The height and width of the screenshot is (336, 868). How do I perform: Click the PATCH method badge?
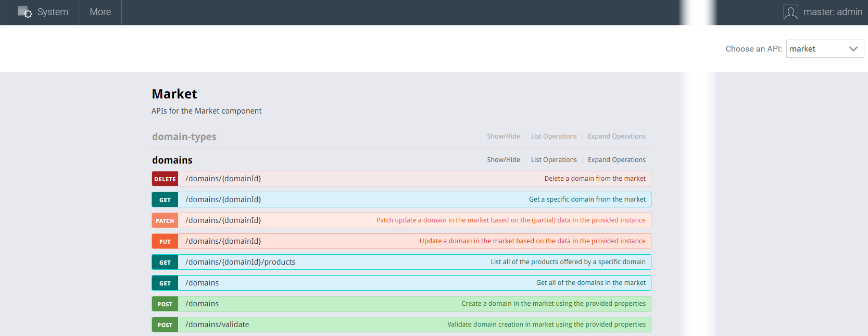coord(165,221)
